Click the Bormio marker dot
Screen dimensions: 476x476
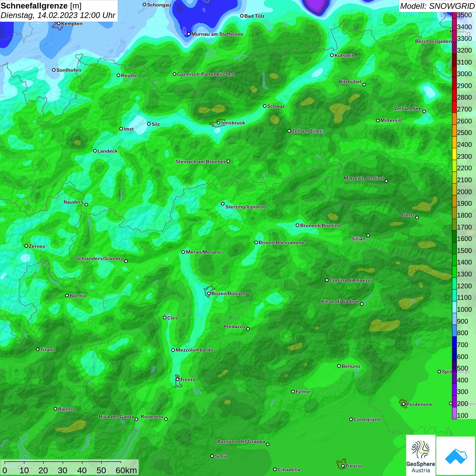tap(67, 295)
